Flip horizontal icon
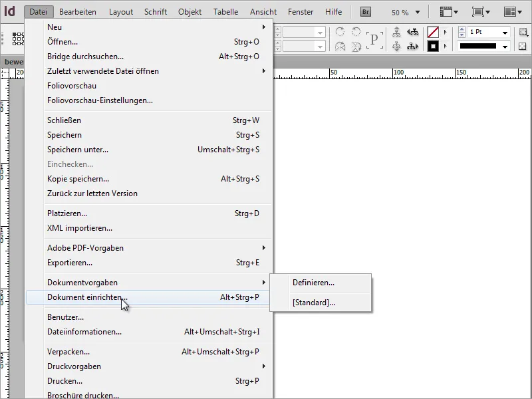Image resolution: width=532 pixels, height=399 pixels. coord(340,46)
